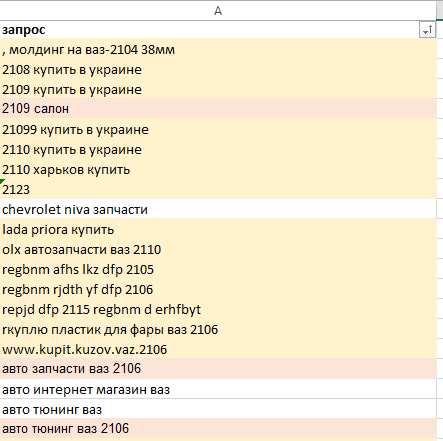Click cell regbnm afhs lkz dfp 2105
This screenshot has height=441, width=443.
[218, 269]
